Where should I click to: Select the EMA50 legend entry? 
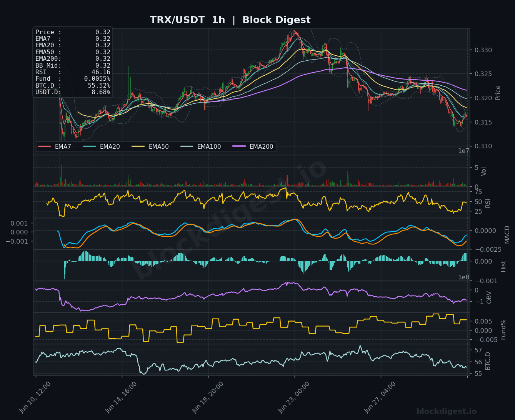pos(150,146)
